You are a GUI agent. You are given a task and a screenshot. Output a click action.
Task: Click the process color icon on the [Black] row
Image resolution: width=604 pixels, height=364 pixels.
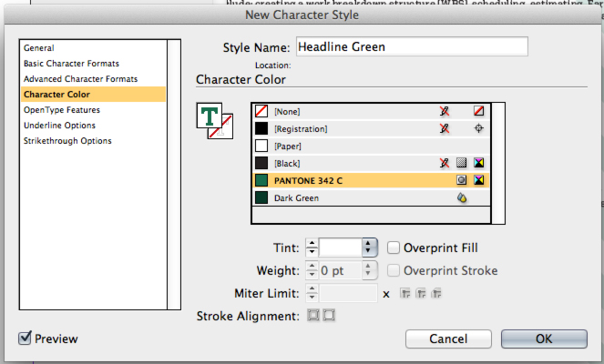coord(462,163)
